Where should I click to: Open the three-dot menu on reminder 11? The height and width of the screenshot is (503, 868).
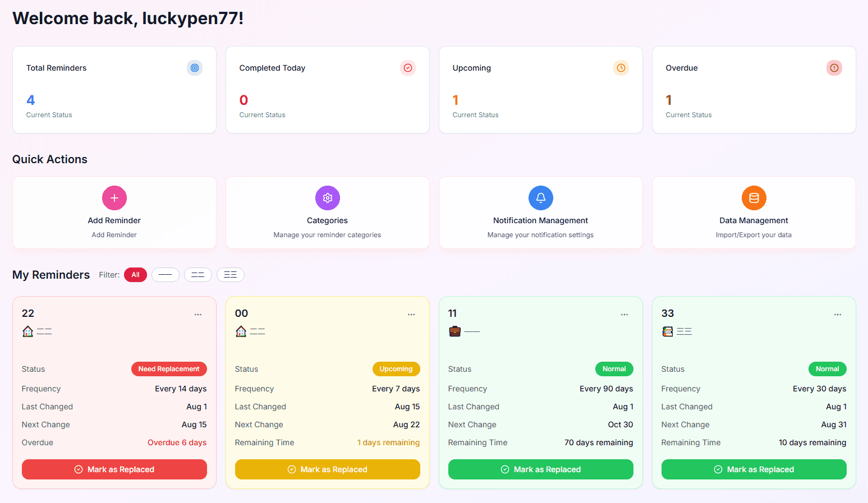point(624,315)
